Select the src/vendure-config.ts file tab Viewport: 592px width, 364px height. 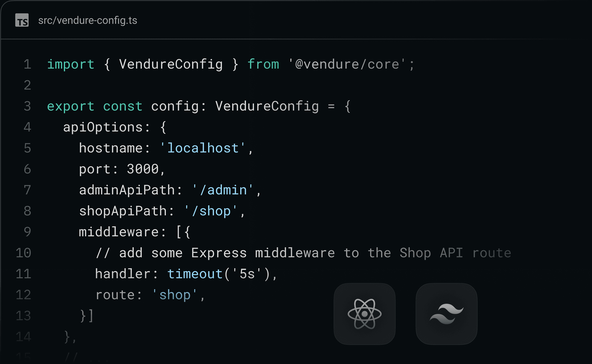pyautogui.click(x=87, y=20)
